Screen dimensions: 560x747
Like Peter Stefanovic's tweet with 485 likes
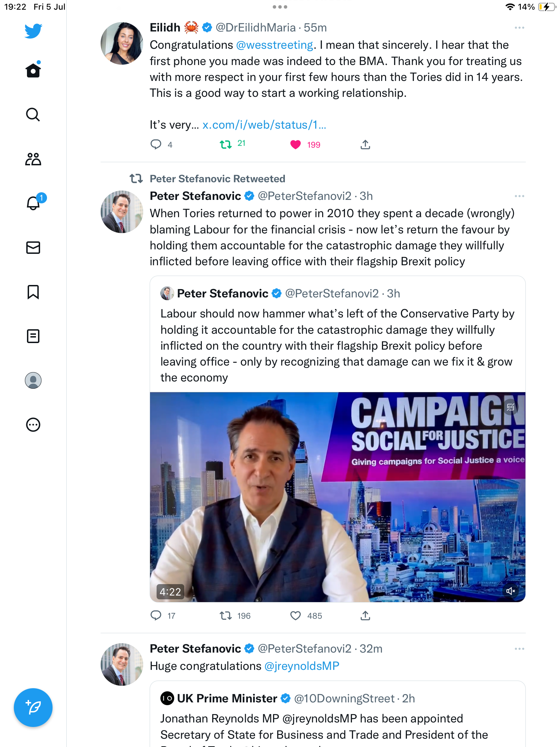coord(296,616)
